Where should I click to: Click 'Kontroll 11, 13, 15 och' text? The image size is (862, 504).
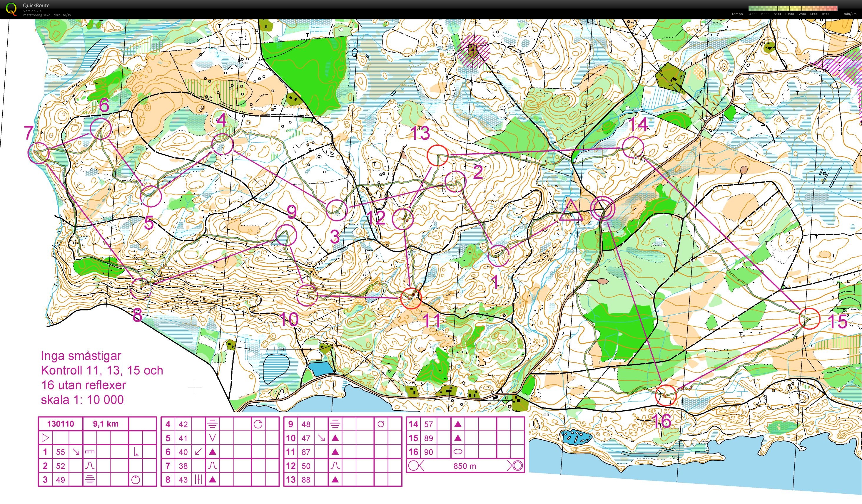[102, 370]
